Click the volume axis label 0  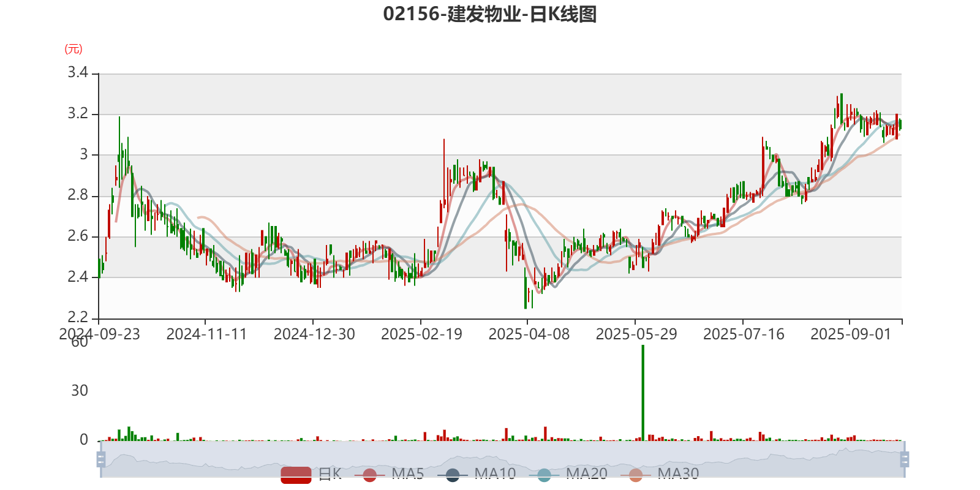84,440
